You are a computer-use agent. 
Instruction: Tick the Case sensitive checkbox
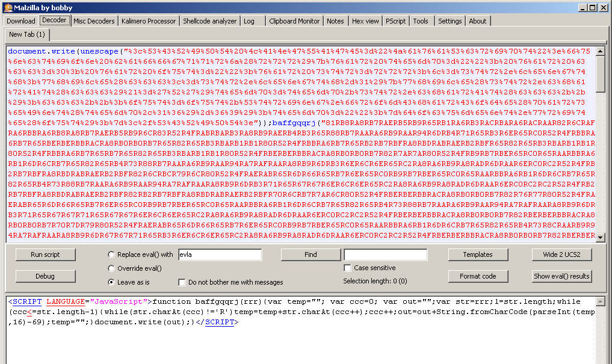point(347,268)
